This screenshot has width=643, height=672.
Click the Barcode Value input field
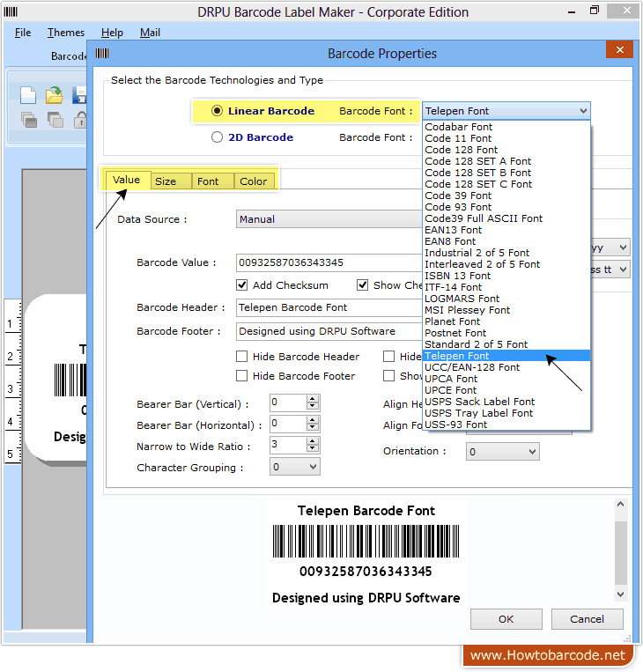329,262
